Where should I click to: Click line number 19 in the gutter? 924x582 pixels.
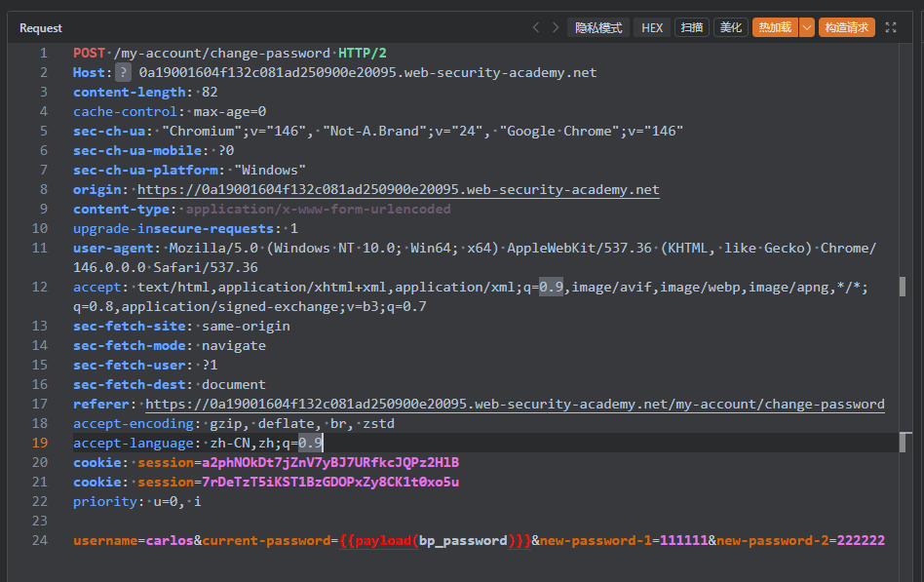tap(40, 443)
